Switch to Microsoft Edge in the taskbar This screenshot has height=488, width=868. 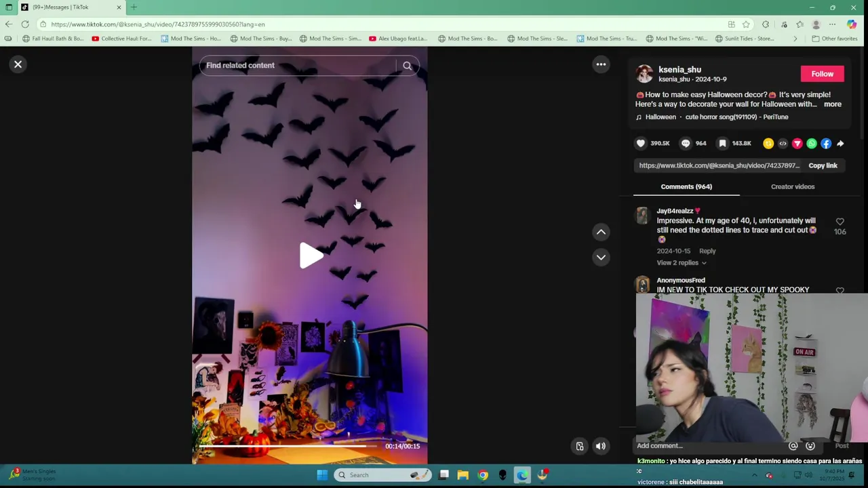pos(521,475)
